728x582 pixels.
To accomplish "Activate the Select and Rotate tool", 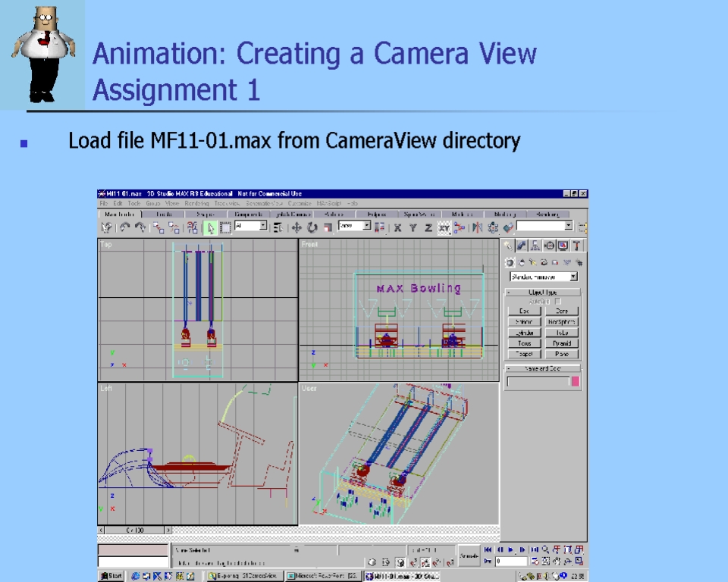I will 312,227.
